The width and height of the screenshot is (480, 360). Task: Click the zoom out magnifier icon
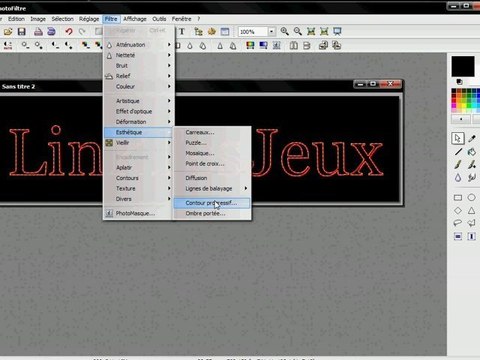[298, 31]
